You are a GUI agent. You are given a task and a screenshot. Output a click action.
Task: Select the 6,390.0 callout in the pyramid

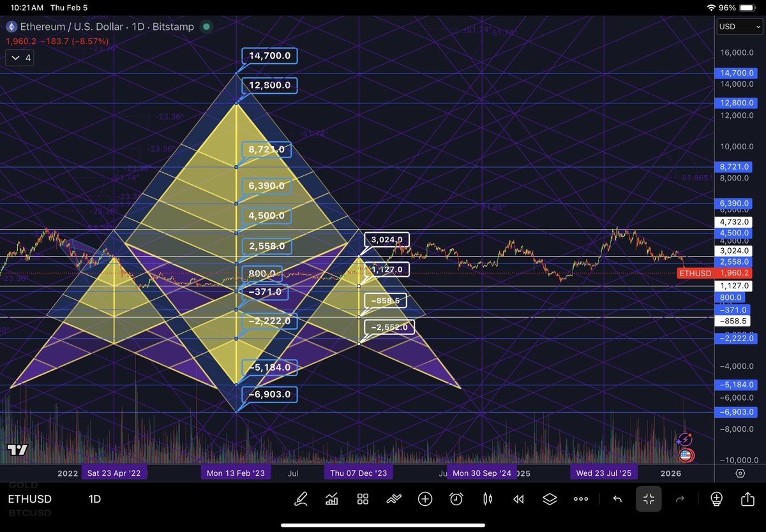267,186
